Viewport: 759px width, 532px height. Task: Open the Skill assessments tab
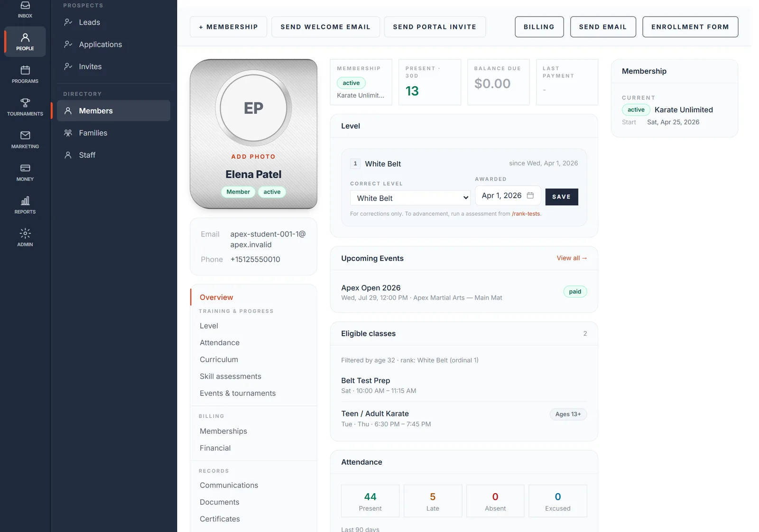[x=254, y=376]
